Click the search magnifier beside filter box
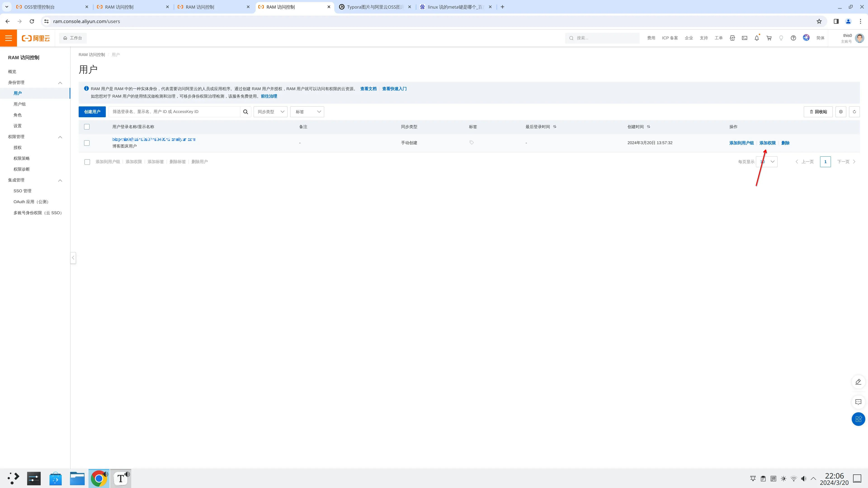The height and width of the screenshot is (488, 868). pos(246,112)
